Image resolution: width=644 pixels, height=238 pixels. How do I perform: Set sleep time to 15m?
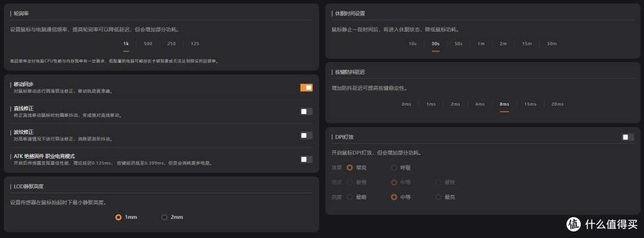[x=527, y=44]
